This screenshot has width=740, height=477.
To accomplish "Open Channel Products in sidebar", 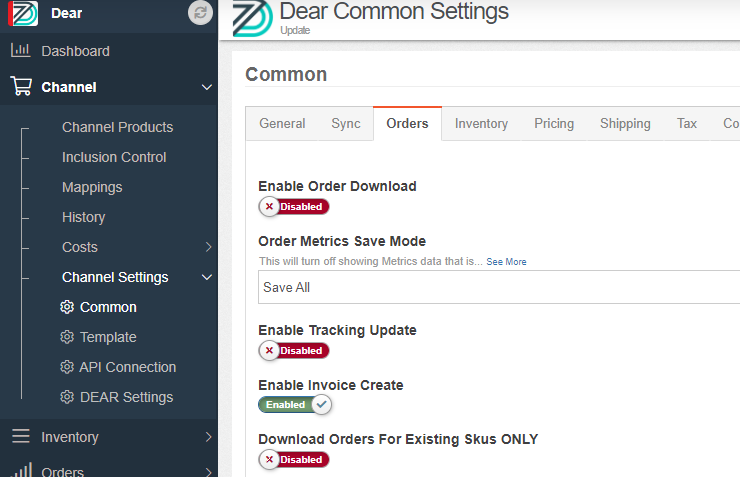I will pos(118,127).
